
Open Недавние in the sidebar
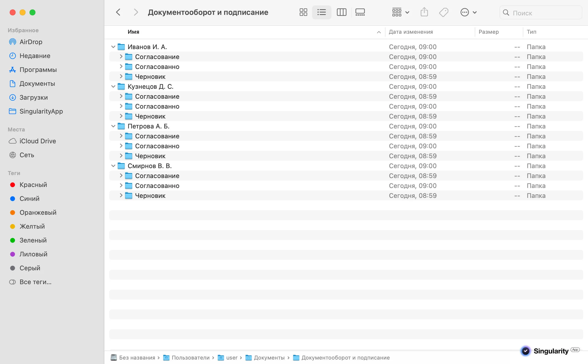pos(30,56)
